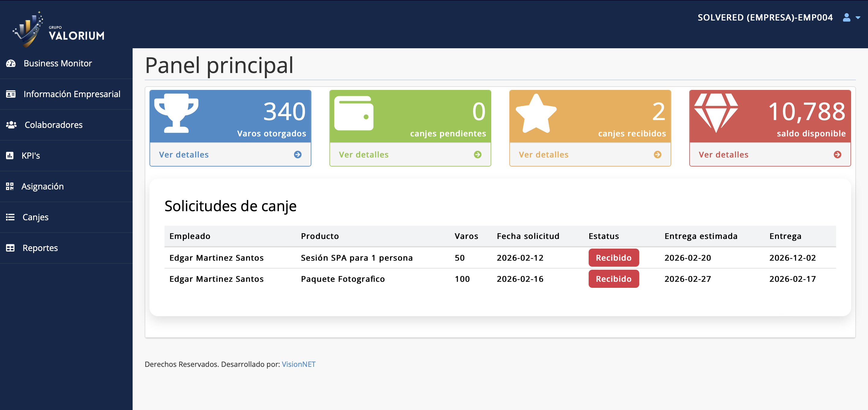Open the Reportes sidebar entry
The width and height of the screenshot is (868, 410).
tap(66, 248)
